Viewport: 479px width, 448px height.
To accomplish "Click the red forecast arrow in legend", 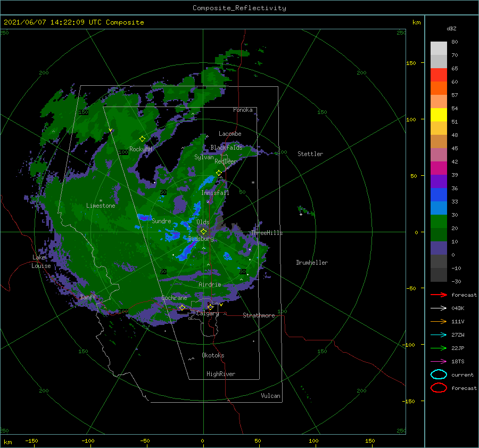I will tap(439, 295).
